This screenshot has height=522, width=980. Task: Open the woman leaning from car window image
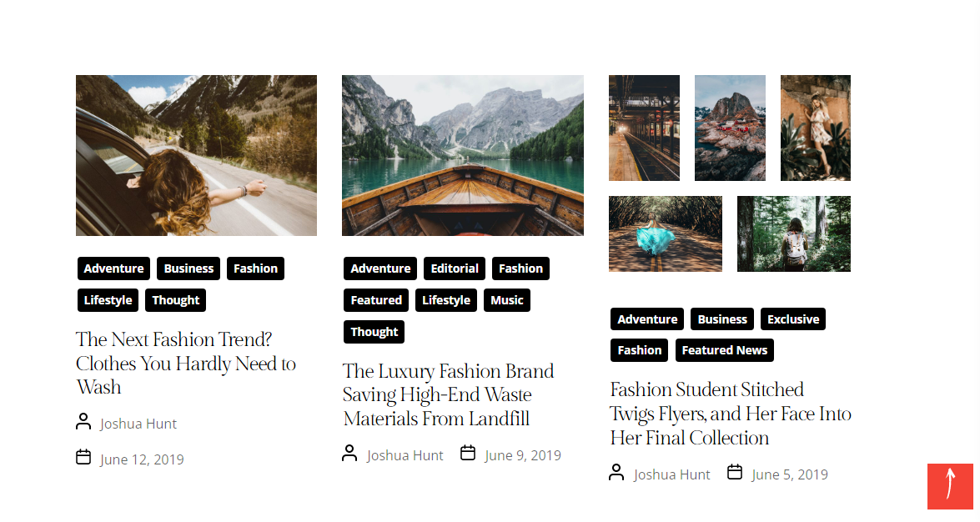pos(196,155)
